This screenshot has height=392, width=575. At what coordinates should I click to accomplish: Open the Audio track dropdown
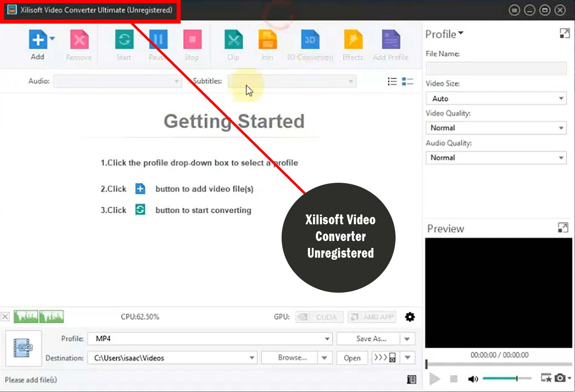coord(118,81)
